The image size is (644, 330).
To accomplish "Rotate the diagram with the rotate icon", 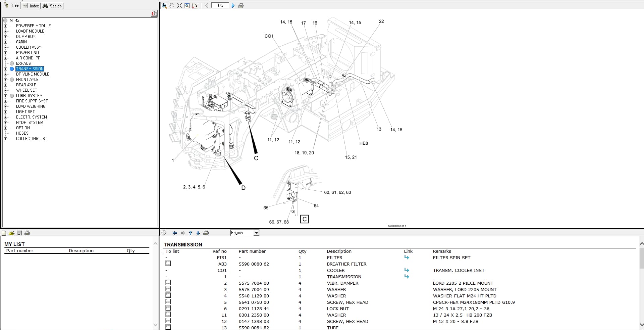I will coord(195,6).
